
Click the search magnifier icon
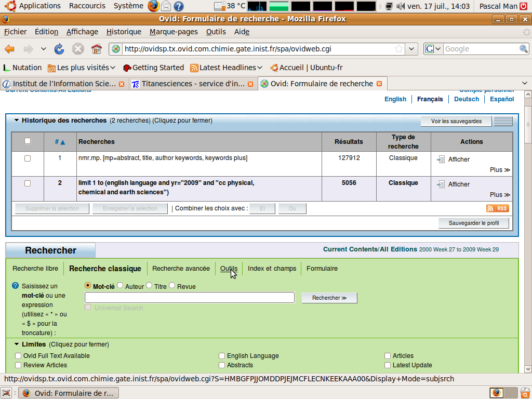[524, 49]
